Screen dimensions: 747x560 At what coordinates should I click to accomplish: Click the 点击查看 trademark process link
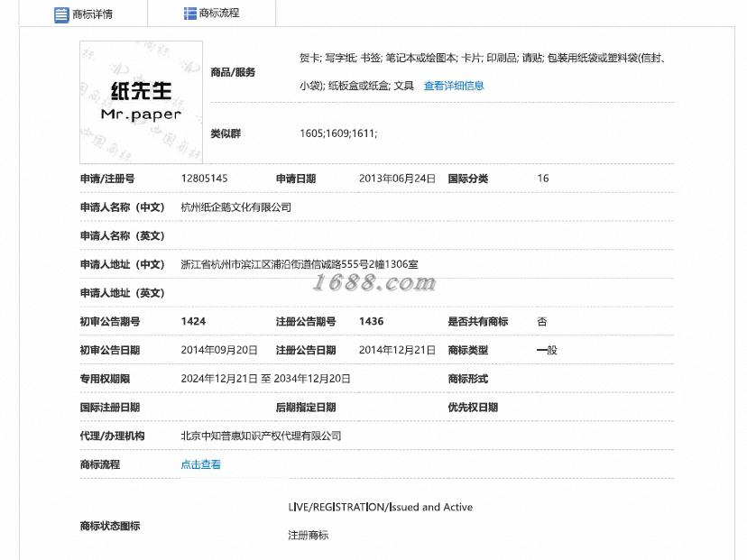point(200,464)
